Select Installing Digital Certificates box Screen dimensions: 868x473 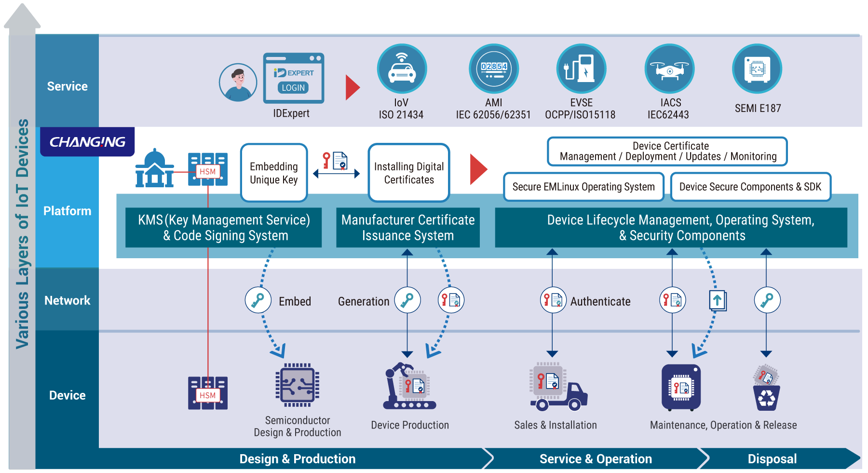[x=409, y=173]
